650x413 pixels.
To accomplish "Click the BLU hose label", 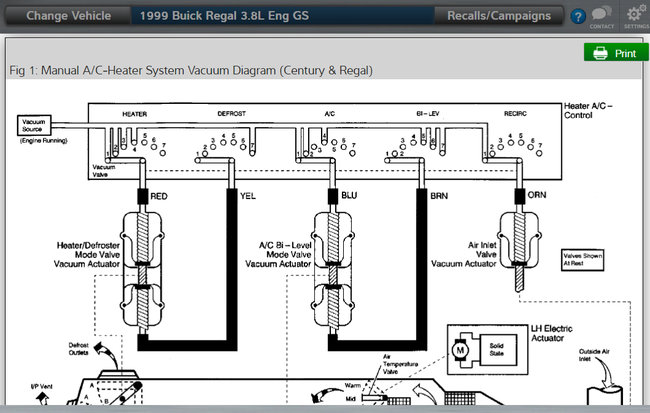I will point(349,195).
